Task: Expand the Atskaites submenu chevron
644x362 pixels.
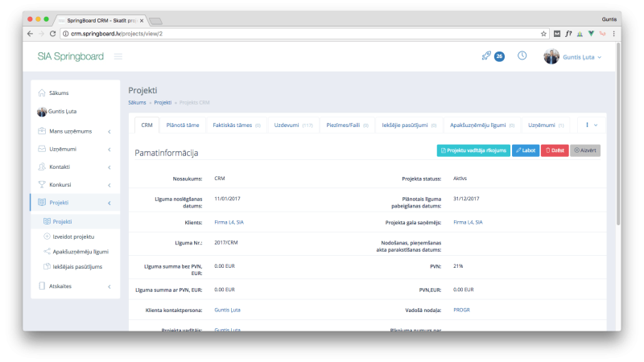Action: point(109,286)
